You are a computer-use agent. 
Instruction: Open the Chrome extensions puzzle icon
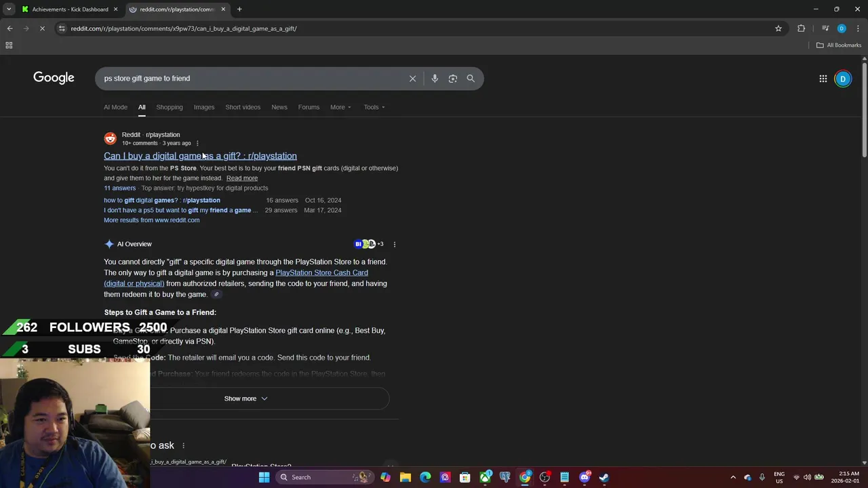click(x=802, y=28)
